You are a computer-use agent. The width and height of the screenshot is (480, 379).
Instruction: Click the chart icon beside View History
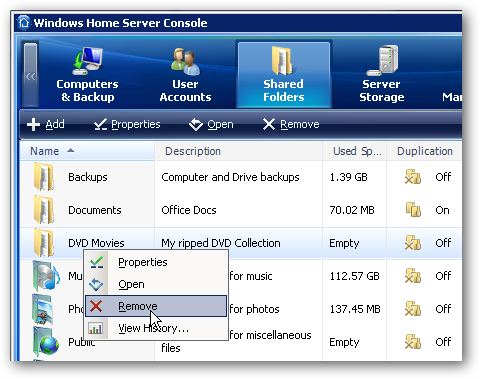[96, 329]
